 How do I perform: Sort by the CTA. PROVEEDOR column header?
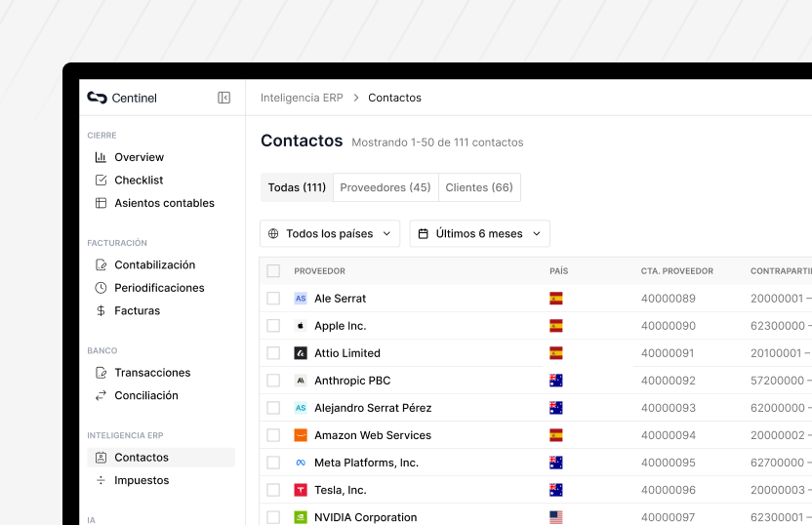[x=677, y=270]
